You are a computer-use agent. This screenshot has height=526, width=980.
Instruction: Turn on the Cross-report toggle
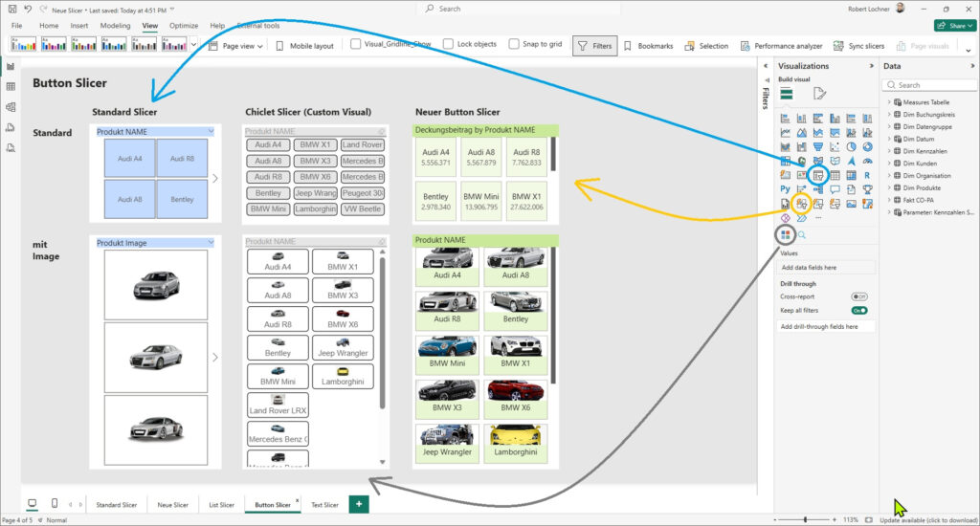(x=858, y=296)
